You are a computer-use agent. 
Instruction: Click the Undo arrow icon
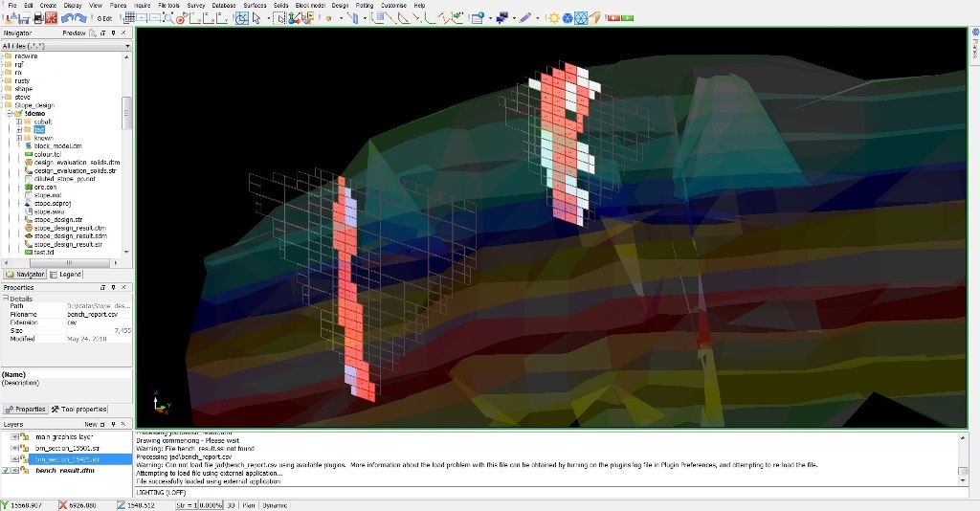(66, 18)
